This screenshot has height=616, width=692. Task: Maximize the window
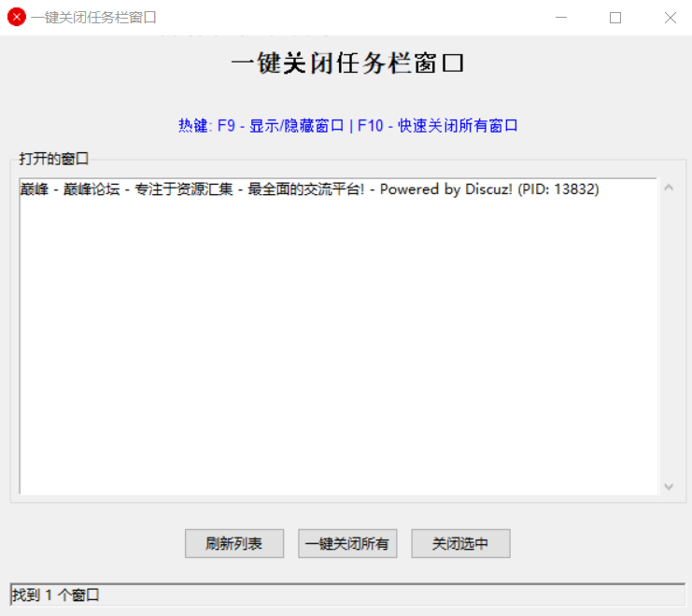615,17
